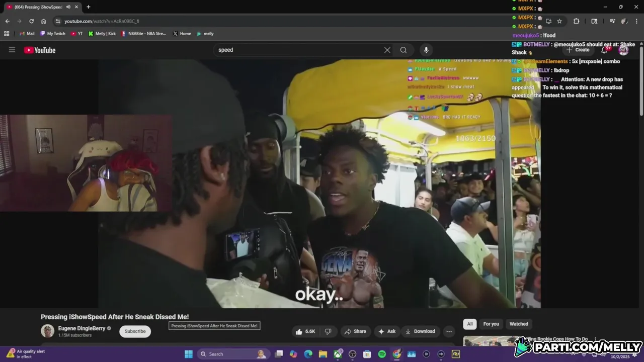Screen dimensions: 644x362
Task: Select the All filter chip
Action: tap(469, 324)
